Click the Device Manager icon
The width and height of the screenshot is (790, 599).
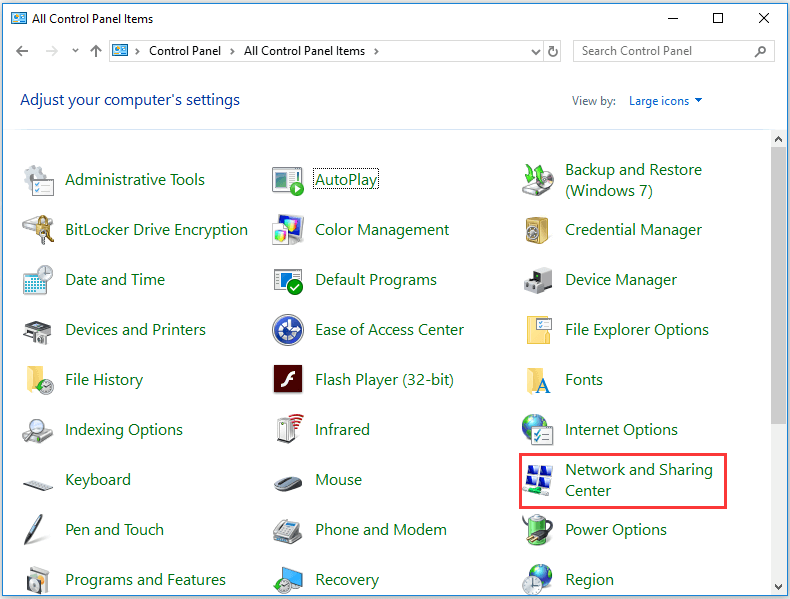click(x=538, y=280)
